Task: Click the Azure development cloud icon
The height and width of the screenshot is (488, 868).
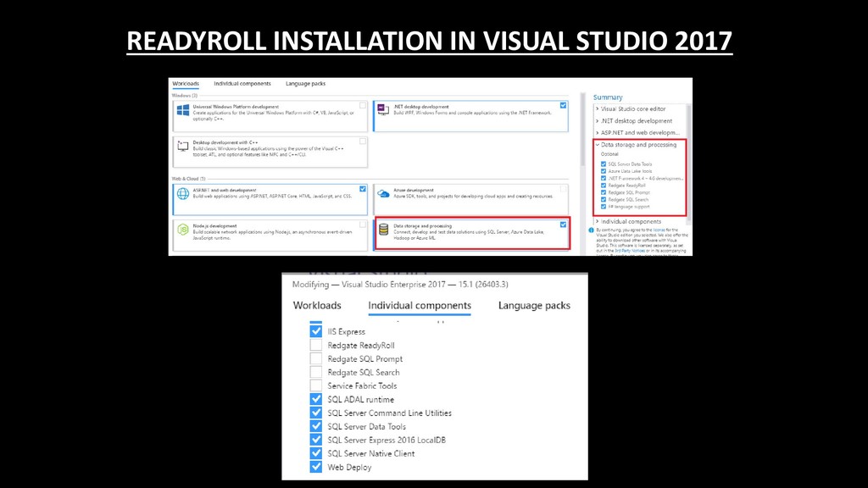Action: point(383,194)
